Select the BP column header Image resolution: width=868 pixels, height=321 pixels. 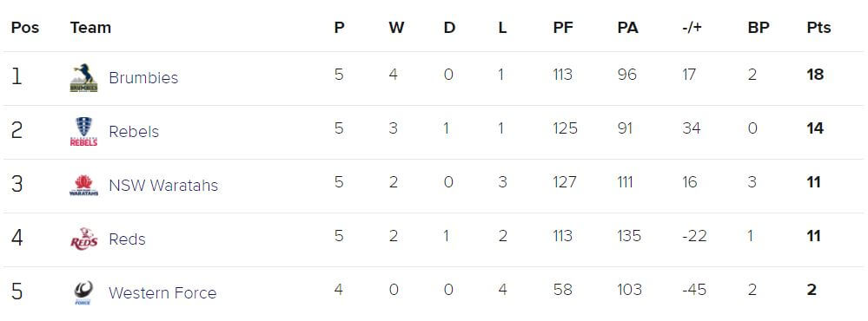click(759, 28)
